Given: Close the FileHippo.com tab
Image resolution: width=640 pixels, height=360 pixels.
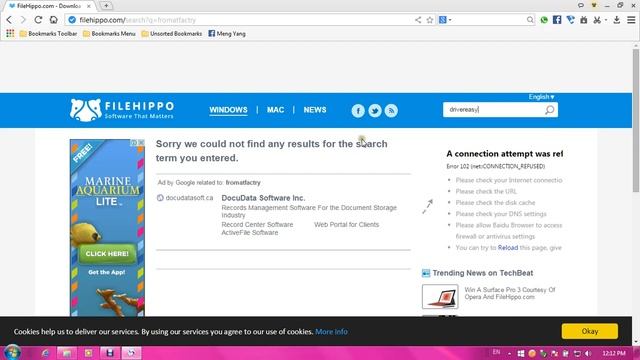Looking at the screenshot, I should coord(89,6).
